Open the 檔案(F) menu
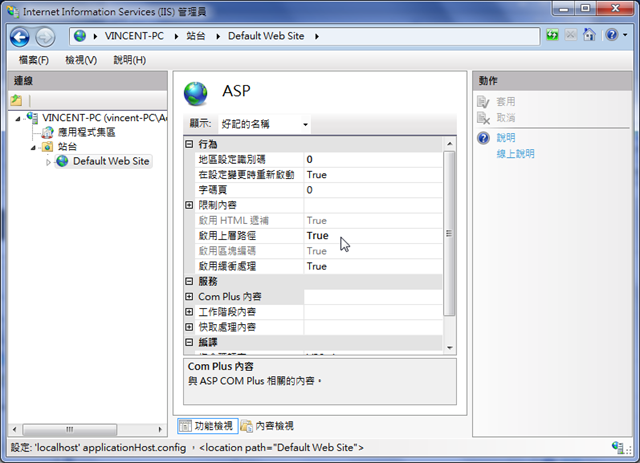The height and width of the screenshot is (463, 640). [33, 60]
